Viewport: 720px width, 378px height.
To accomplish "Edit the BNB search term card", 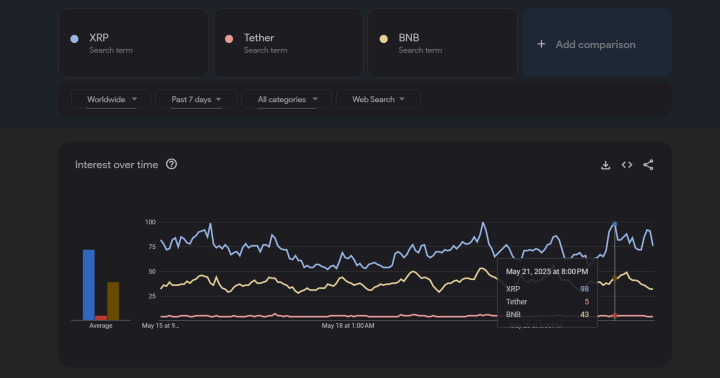I will coord(443,43).
